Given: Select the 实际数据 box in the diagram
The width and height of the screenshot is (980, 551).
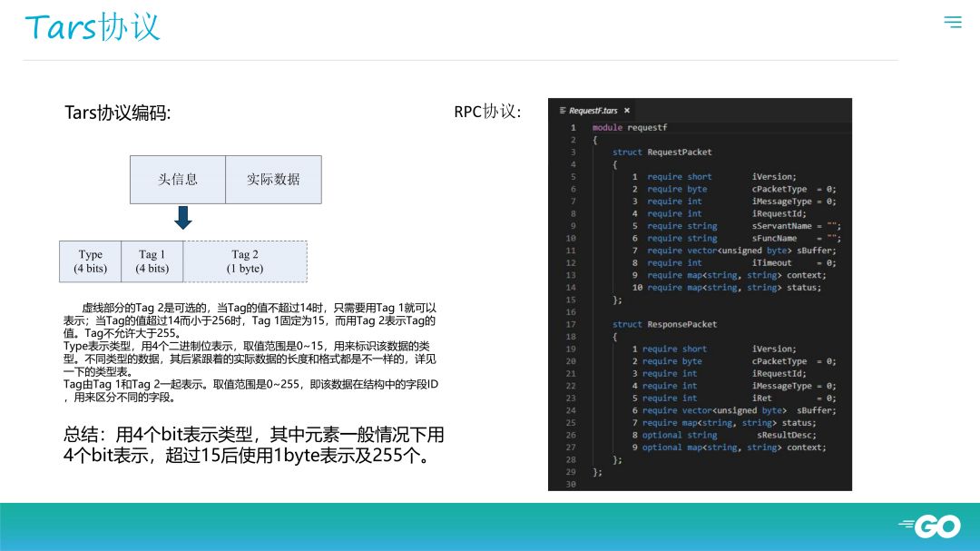Looking at the screenshot, I should 274,180.
